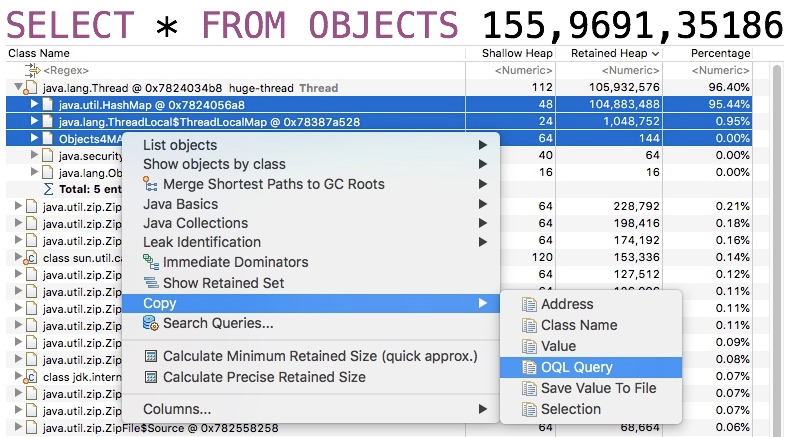Click the Save Value To File icon
Image resolution: width=791 pixels, height=437 pixels.
(x=529, y=389)
